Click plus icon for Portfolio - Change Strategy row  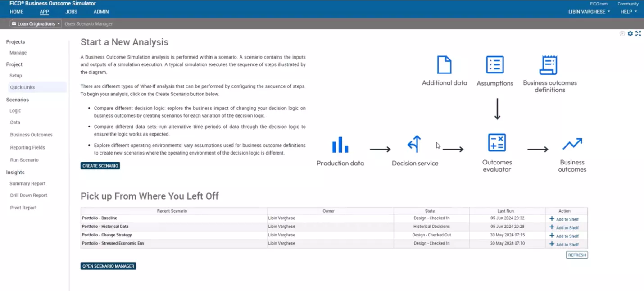(x=552, y=236)
